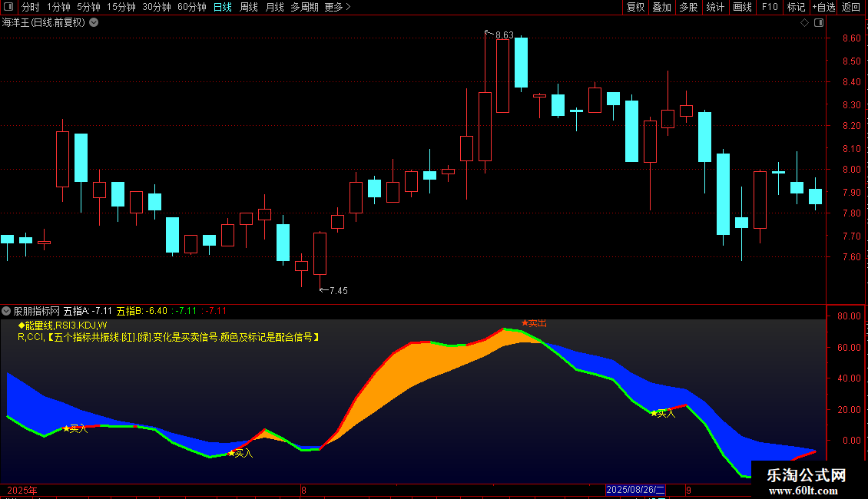Switch to 30分钟 period

coord(156,7)
